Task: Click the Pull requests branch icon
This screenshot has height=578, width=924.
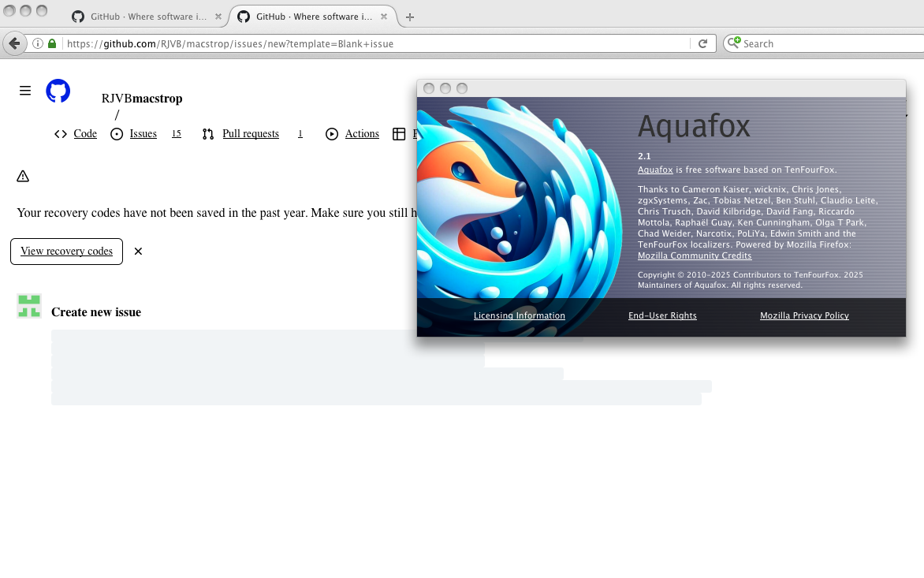Action: tap(207, 134)
